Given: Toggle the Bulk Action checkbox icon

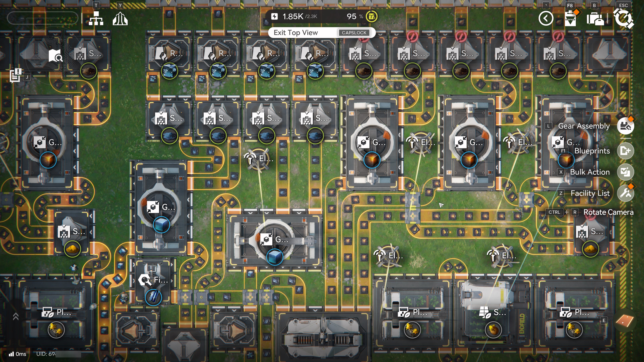Looking at the screenshot, I should click(x=625, y=172).
